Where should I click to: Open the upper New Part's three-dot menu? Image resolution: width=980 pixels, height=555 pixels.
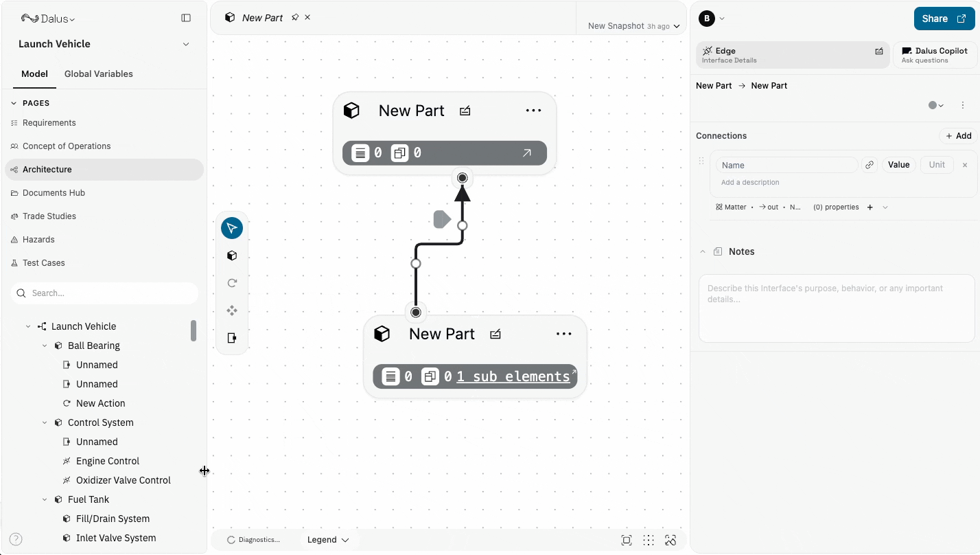pos(533,111)
